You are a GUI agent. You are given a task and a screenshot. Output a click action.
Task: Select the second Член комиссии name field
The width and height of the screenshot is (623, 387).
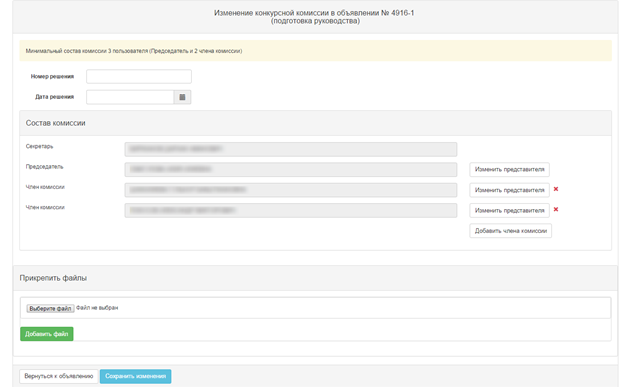291,210
